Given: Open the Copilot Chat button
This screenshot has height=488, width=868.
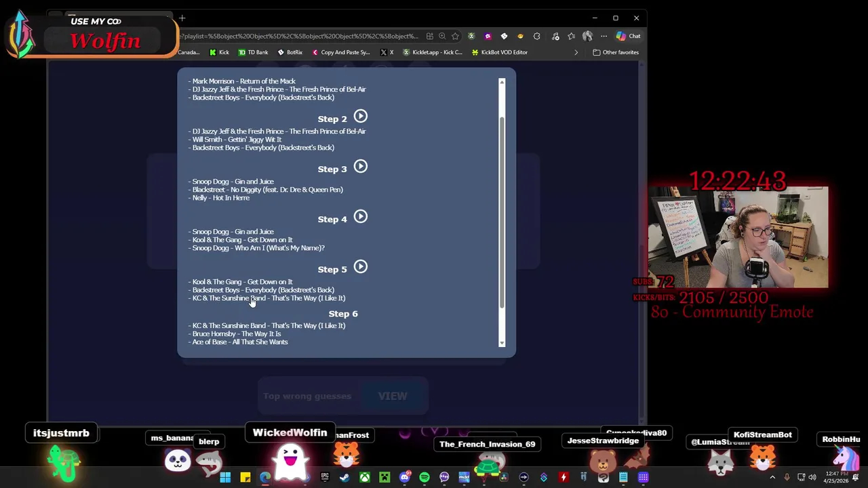Looking at the screenshot, I should [629, 36].
